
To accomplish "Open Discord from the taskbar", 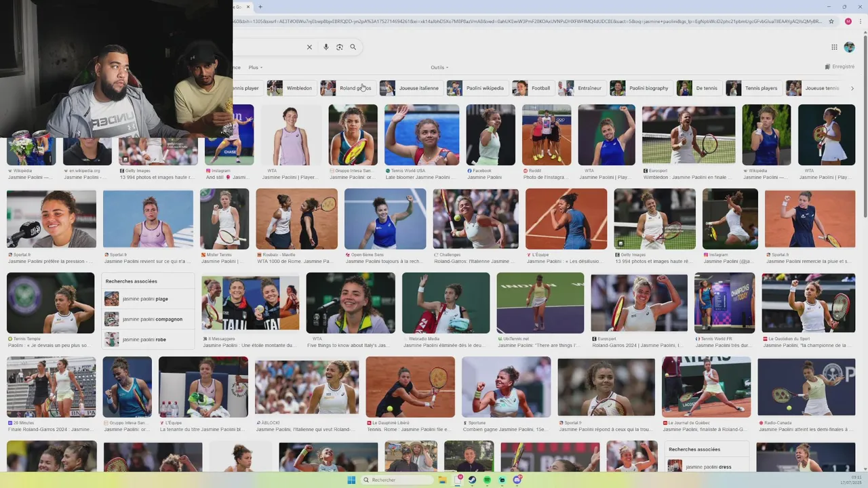I will pyautogui.click(x=517, y=480).
